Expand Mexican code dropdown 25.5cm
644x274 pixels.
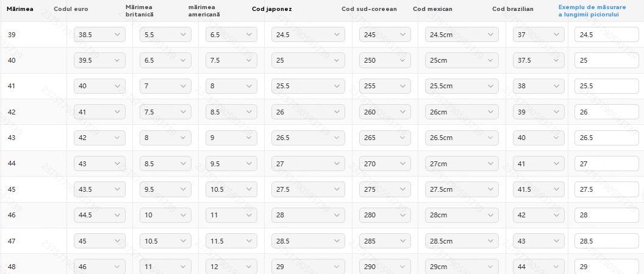[x=462, y=86]
